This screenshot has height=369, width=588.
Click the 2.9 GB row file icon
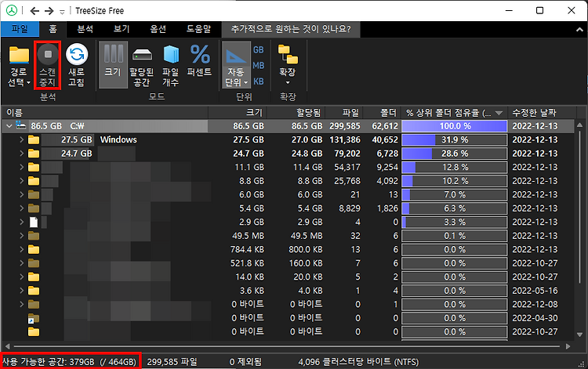(x=34, y=222)
